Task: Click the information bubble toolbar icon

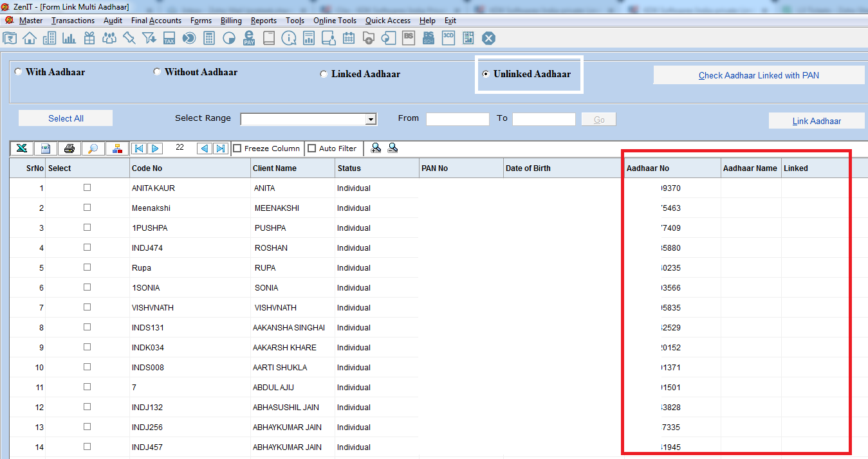Action: click(x=289, y=38)
